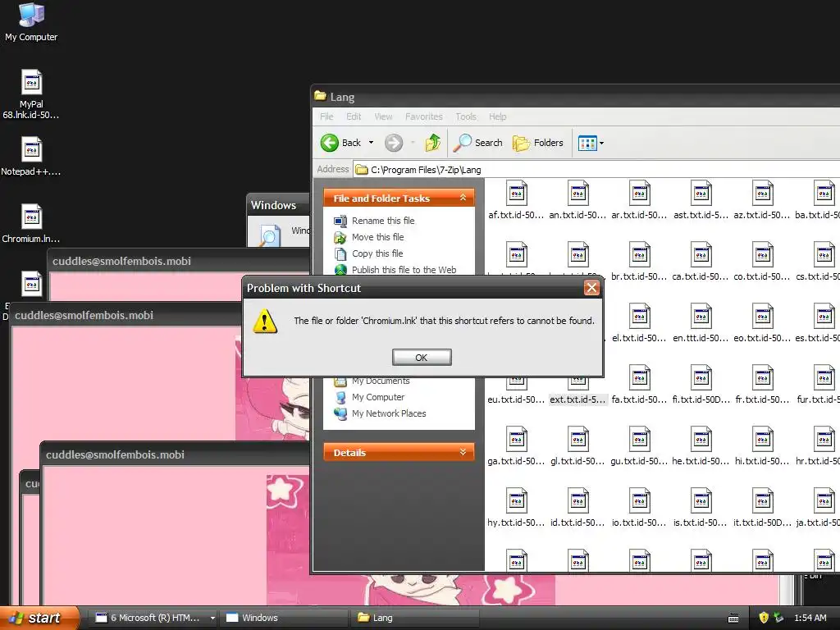Go up one folder level icon
Screen dimensions: 840x630
(433, 143)
